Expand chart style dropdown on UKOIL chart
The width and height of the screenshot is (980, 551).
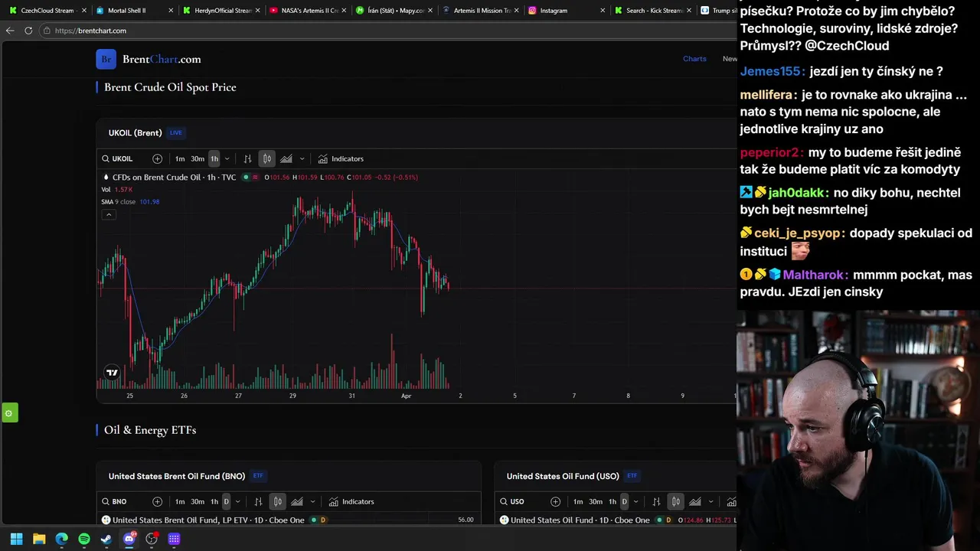[x=302, y=158]
